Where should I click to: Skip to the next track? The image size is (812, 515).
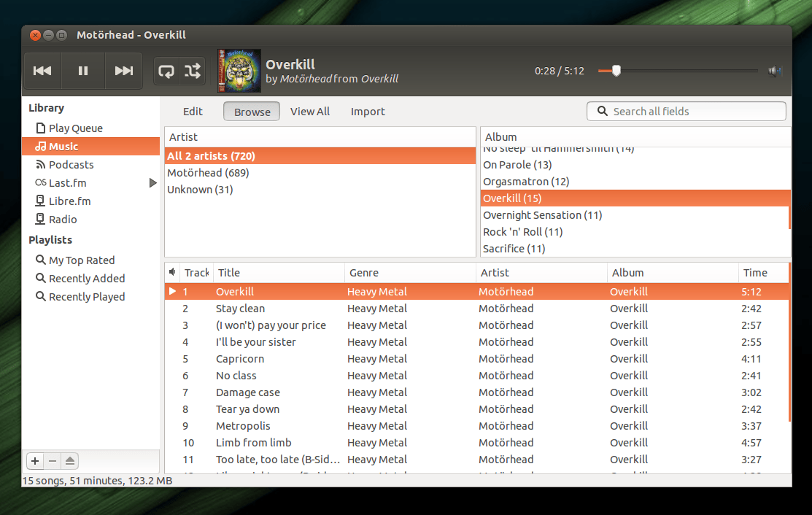click(124, 71)
